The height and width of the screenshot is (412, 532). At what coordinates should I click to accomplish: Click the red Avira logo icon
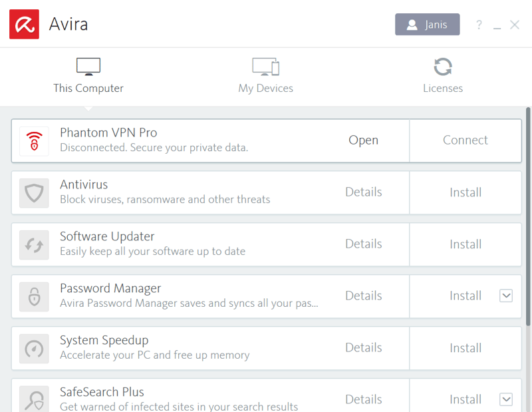pyautogui.click(x=24, y=24)
